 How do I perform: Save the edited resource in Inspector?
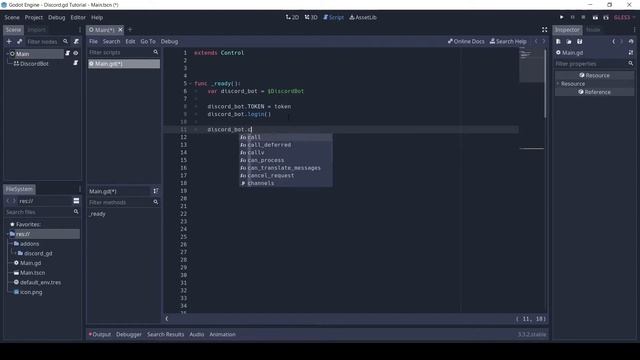pos(580,41)
